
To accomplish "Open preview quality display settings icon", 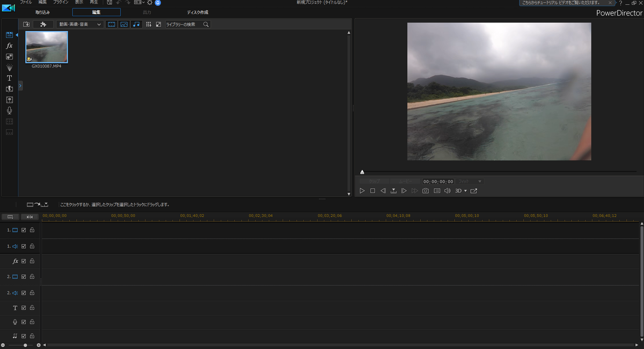I will coord(437,191).
